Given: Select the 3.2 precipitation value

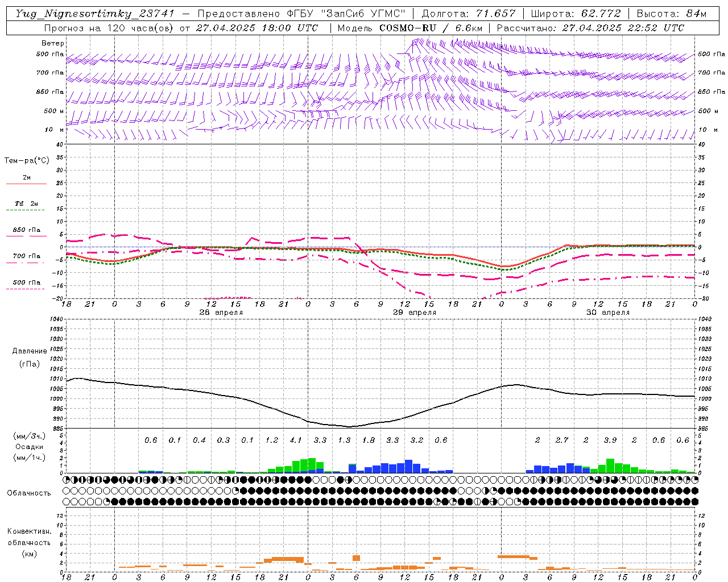Looking at the screenshot, I should point(417,440).
